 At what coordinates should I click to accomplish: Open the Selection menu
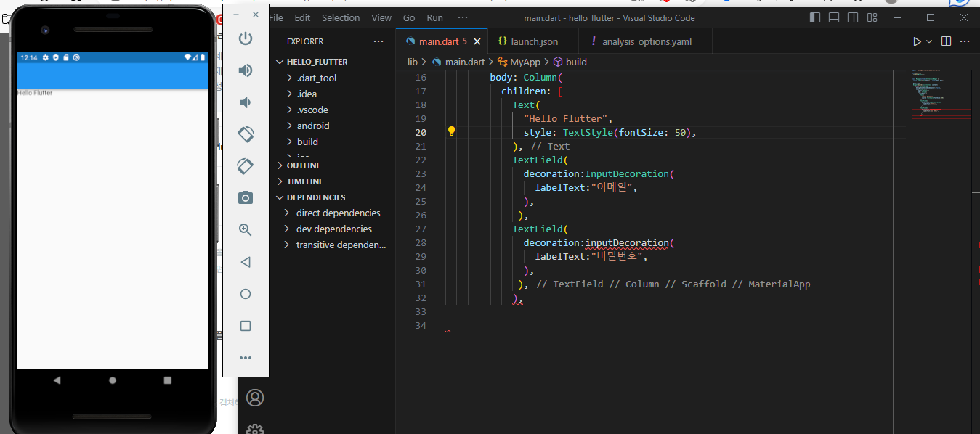click(x=341, y=17)
